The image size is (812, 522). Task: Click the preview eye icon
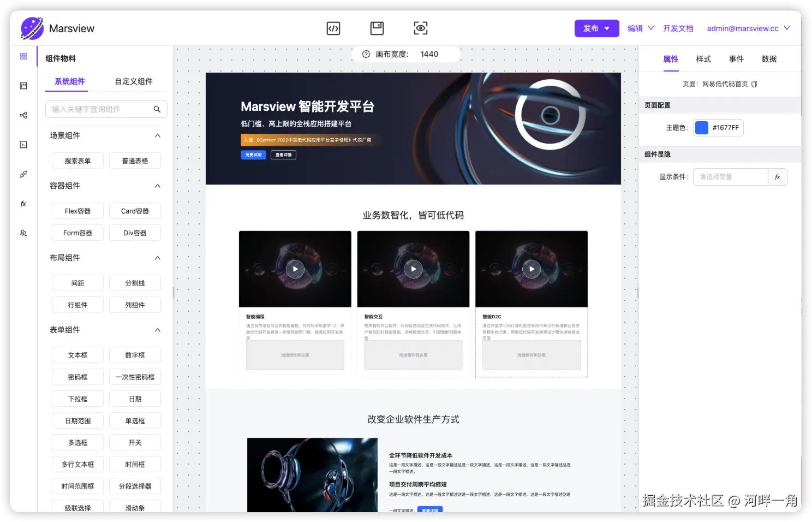(x=421, y=28)
